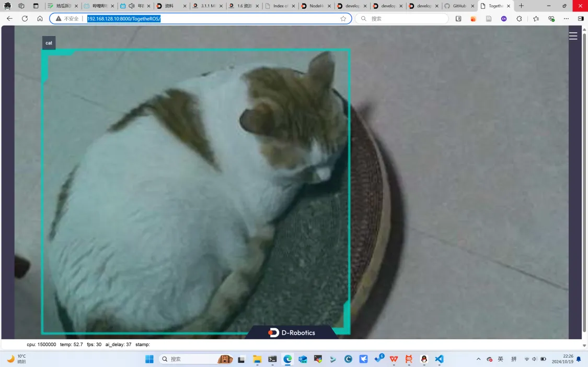Toggle the browser sidebar icon

[581, 18]
